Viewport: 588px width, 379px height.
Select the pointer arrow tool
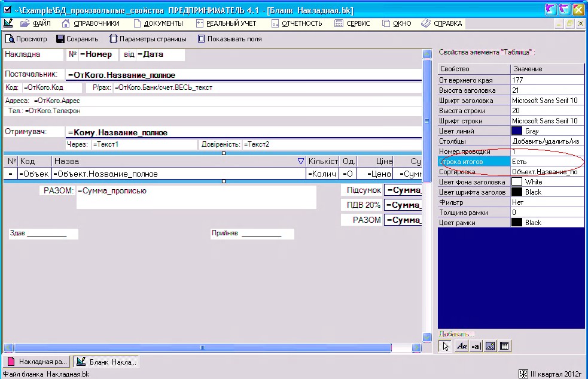[x=445, y=346]
